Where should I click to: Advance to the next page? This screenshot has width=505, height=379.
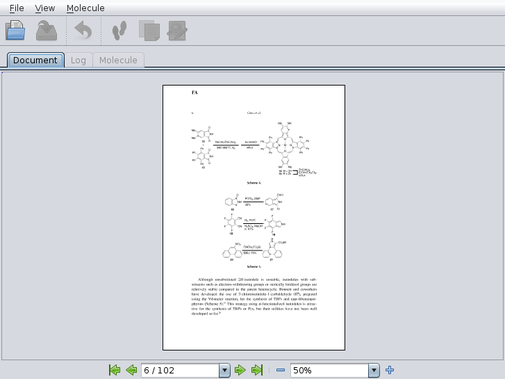click(x=240, y=370)
